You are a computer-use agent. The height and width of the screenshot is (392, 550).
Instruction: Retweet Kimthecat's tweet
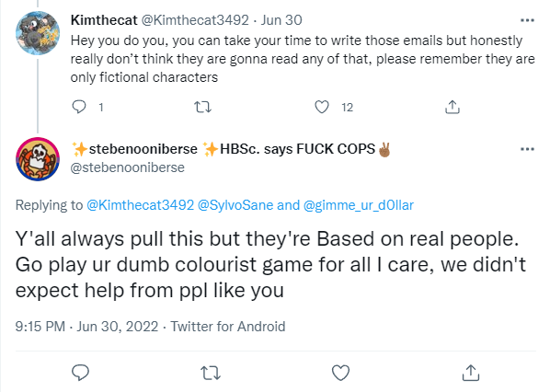[202, 107]
